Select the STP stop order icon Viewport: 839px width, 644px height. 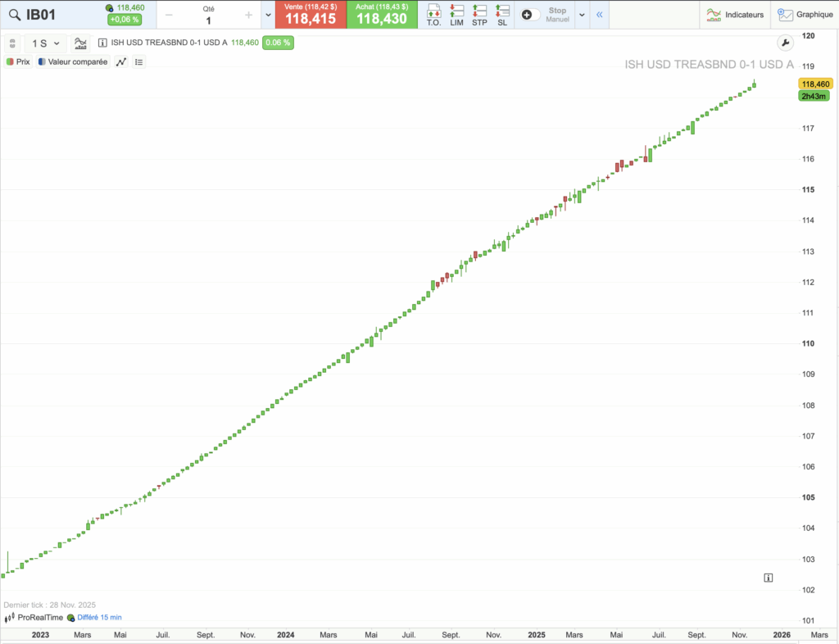point(479,14)
